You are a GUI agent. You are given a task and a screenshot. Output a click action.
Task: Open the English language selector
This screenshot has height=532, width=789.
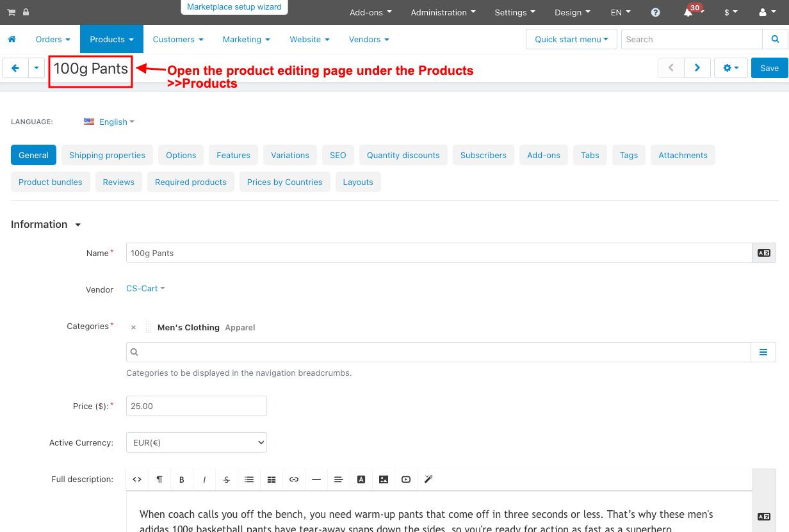pyautogui.click(x=113, y=122)
